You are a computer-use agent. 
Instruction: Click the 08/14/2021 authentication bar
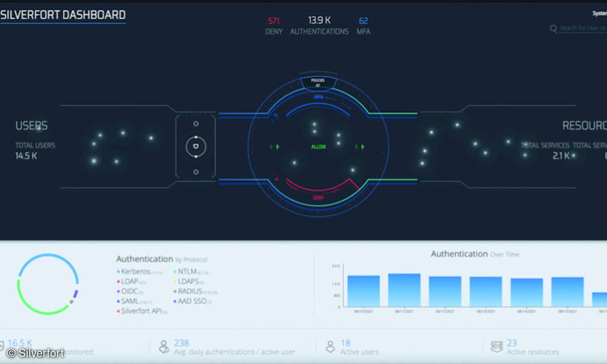[x=527, y=293]
